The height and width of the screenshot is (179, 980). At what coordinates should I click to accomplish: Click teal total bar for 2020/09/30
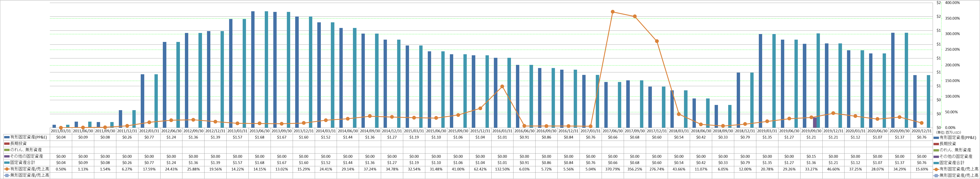(907, 80)
